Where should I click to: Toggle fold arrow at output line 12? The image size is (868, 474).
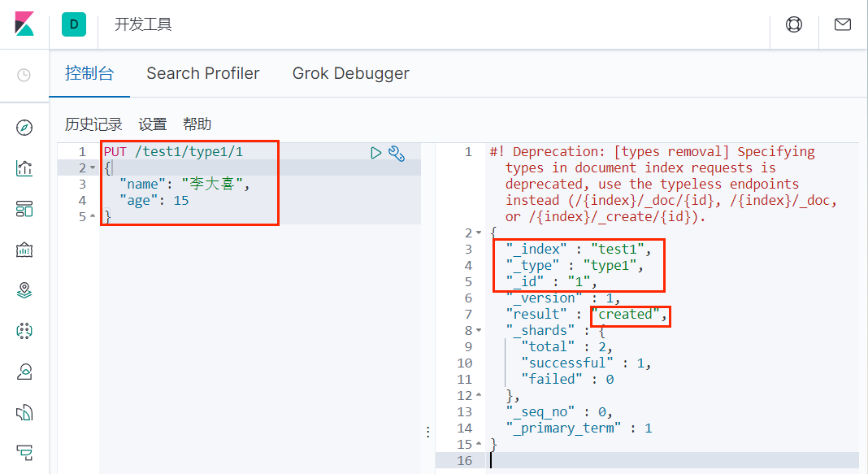pyautogui.click(x=479, y=395)
